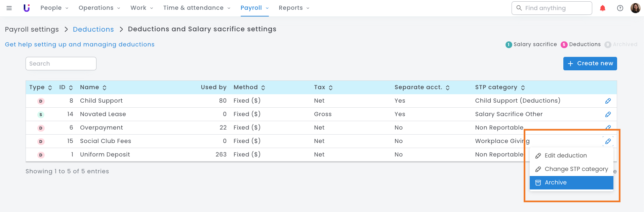Click the Search deductions input field

point(61,64)
